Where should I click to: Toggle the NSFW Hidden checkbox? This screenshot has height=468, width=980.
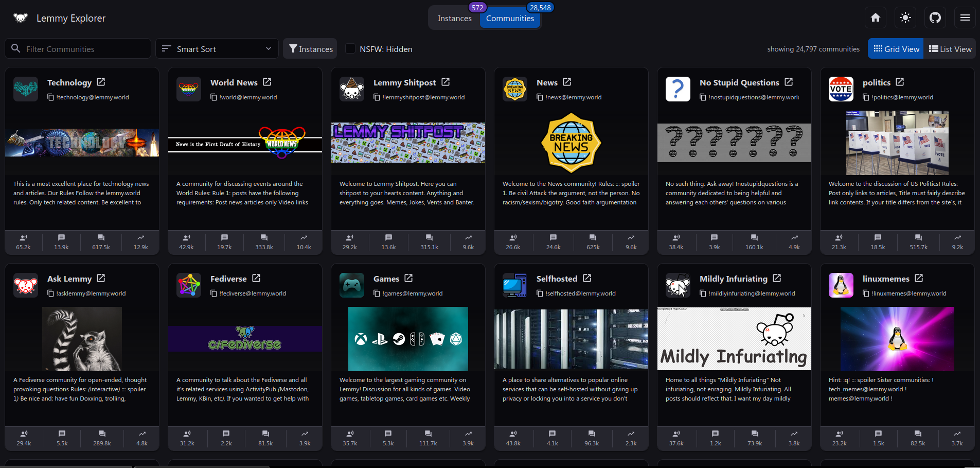(x=350, y=49)
